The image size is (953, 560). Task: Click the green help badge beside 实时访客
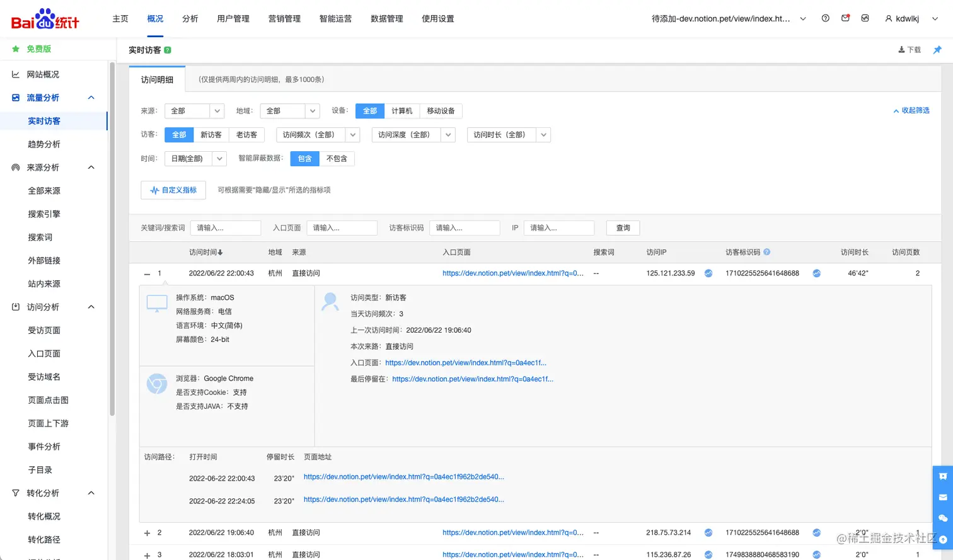tap(168, 50)
